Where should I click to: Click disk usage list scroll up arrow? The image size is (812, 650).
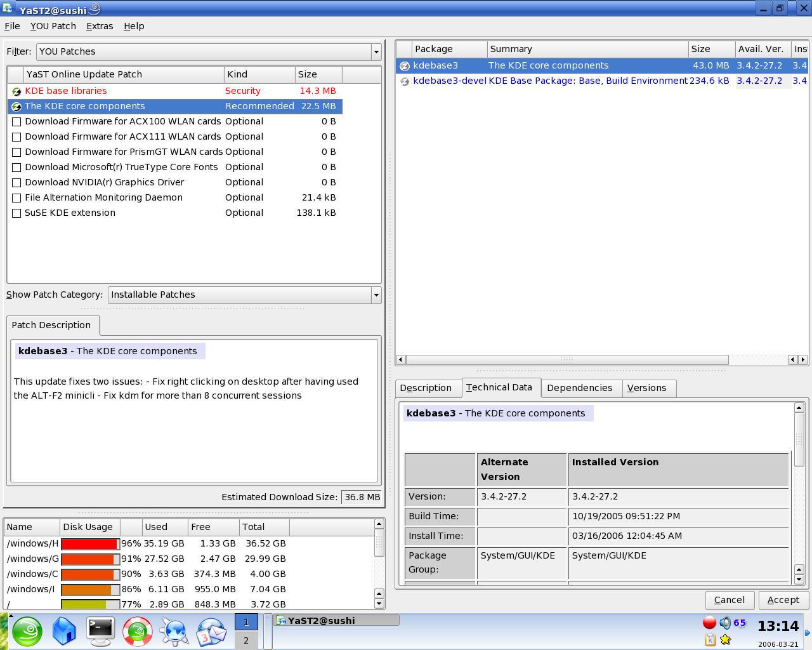[379, 524]
